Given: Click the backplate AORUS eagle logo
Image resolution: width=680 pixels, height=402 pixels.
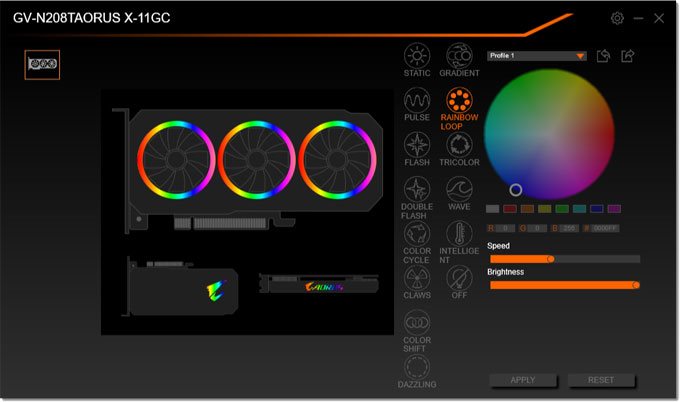Looking at the screenshot, I should tap(216, 290).
